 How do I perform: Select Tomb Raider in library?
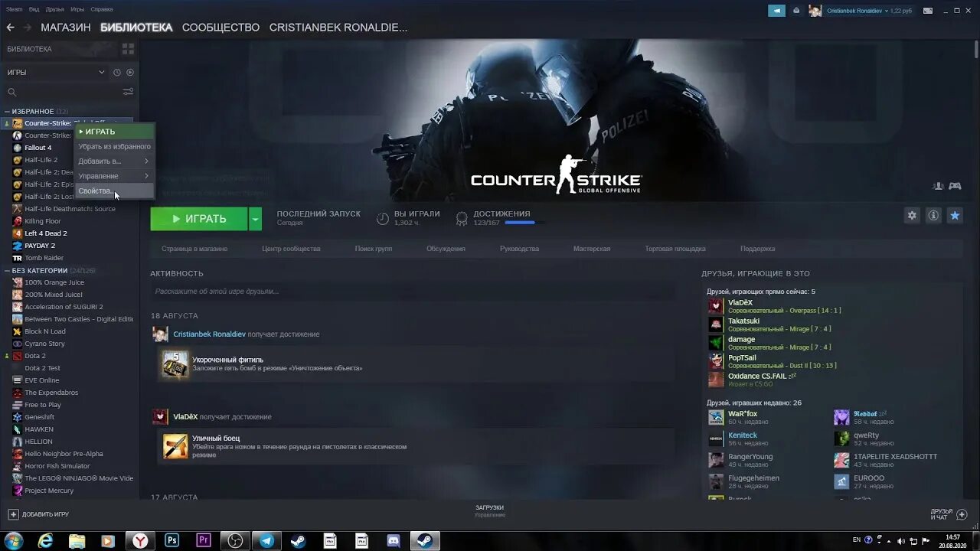pyautogui.click(x=44, y=258)
